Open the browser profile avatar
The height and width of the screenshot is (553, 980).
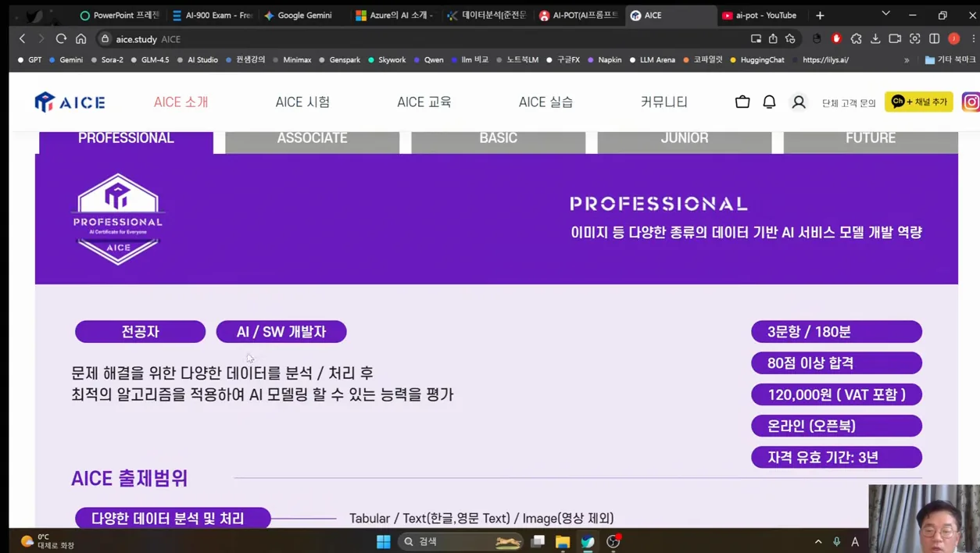(954, 38)
